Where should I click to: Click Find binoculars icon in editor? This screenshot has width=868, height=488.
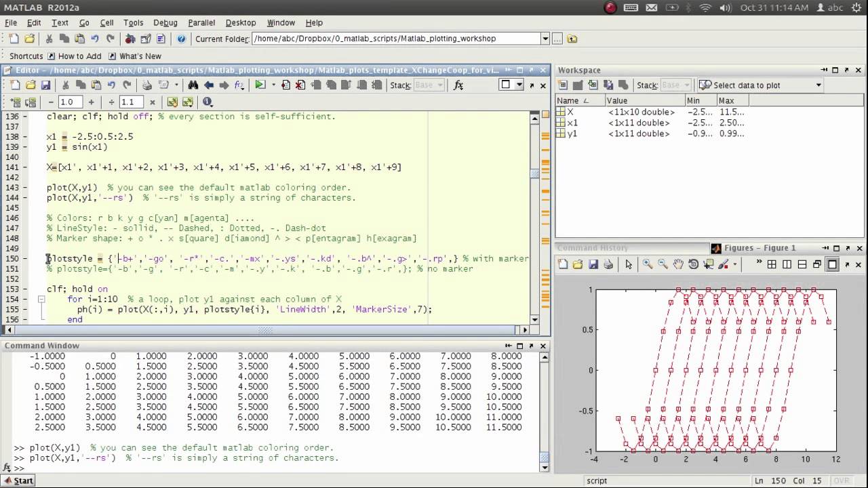point(193,85)
